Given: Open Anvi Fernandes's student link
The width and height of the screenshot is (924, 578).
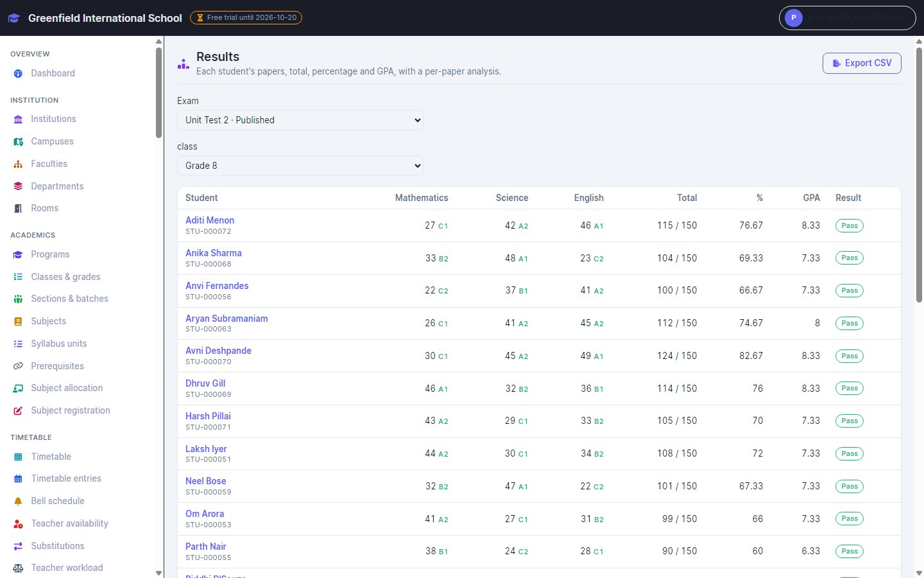Looking at the screenshot, I should (x=217, y=286).
